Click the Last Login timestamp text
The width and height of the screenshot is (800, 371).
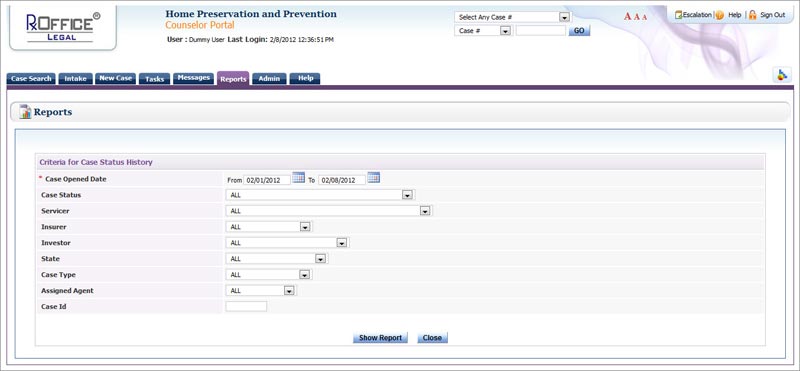click(302, 39)
